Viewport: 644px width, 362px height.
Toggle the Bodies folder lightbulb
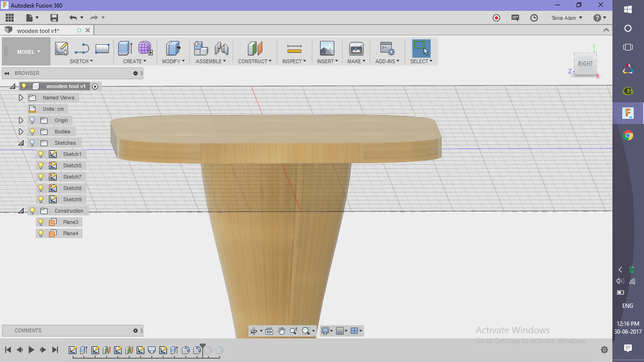pyautogui.click(x=33, y=132)
